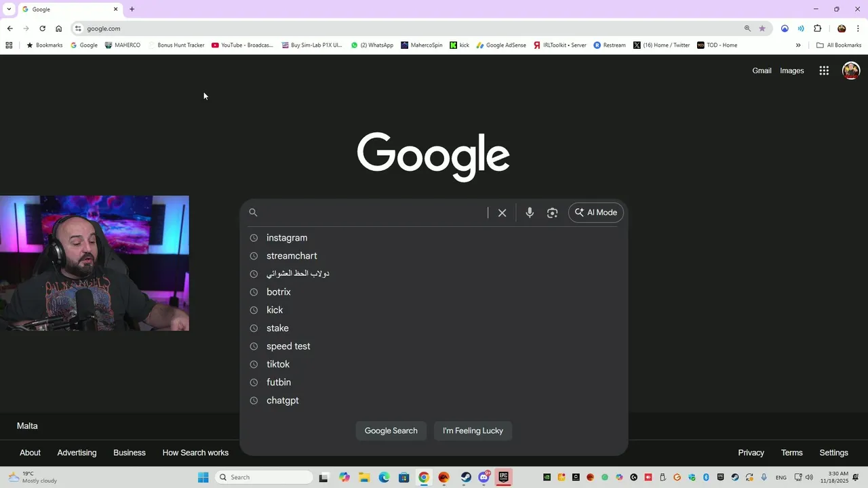Select the stake suggestion

point(434,328)
